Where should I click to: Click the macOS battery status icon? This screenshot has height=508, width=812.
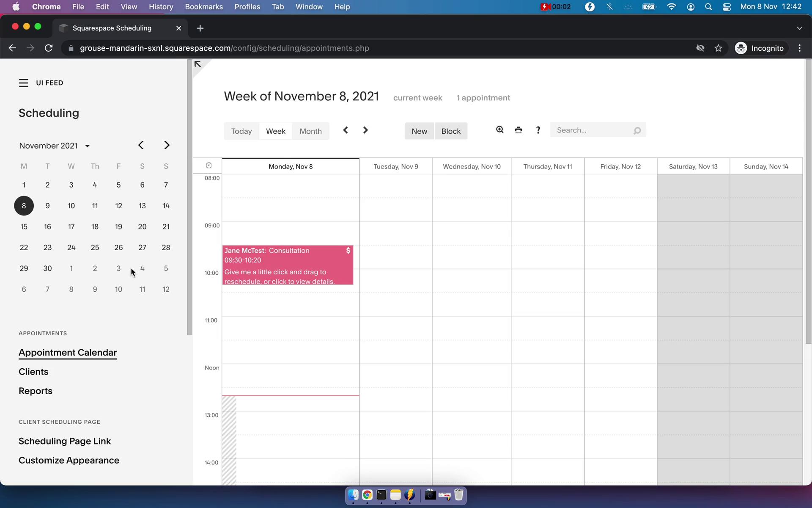[x=650, y=6]
